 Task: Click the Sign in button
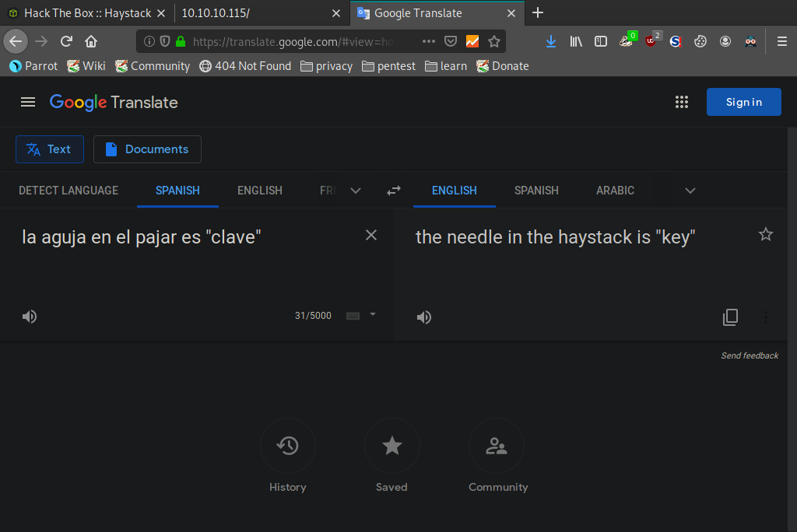[743, 102]
